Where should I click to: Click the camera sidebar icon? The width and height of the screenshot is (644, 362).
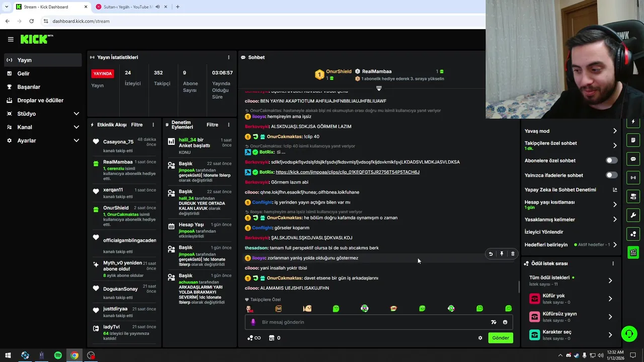tap(633, 196)
